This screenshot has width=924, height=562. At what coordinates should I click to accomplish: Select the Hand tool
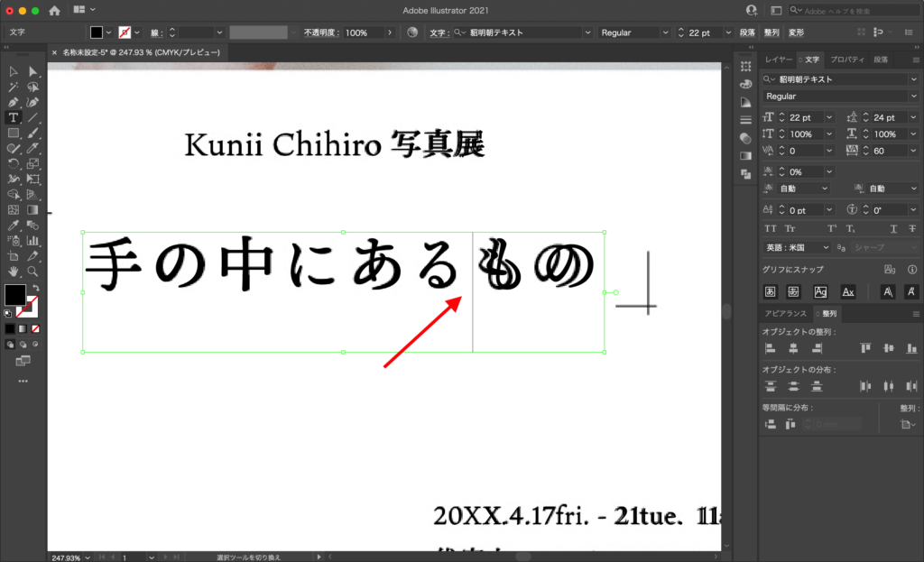pyautogui.click(x=13, y=271)
